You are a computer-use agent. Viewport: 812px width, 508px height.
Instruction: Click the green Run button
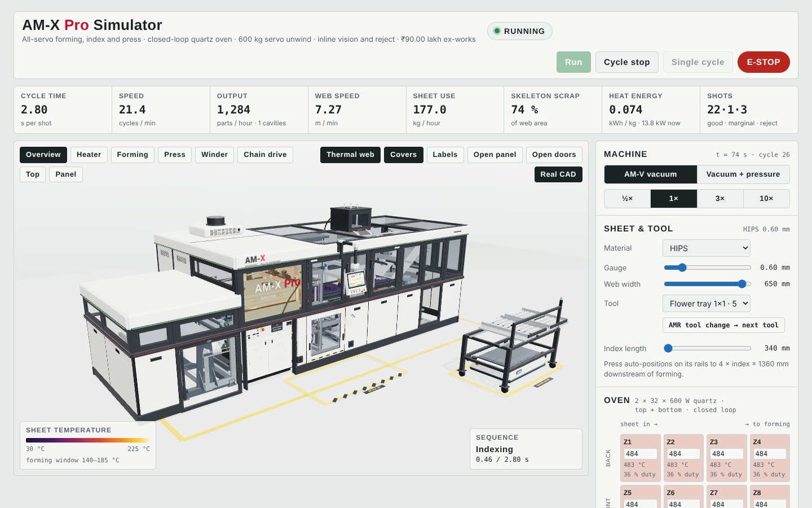[x=573, y=62]
